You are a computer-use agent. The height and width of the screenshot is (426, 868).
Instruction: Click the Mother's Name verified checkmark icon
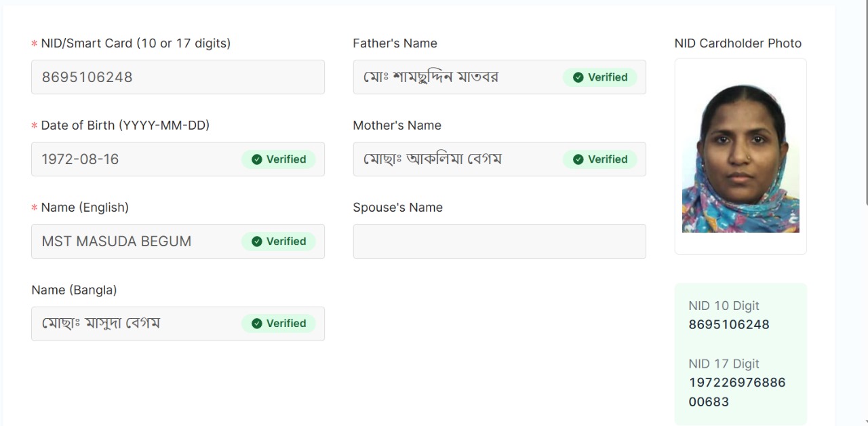click(x=578, y=159)
